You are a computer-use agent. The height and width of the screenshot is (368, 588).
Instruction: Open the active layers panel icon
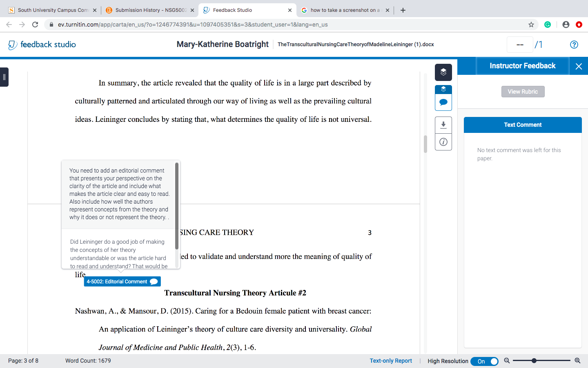[x=443, y=72]
